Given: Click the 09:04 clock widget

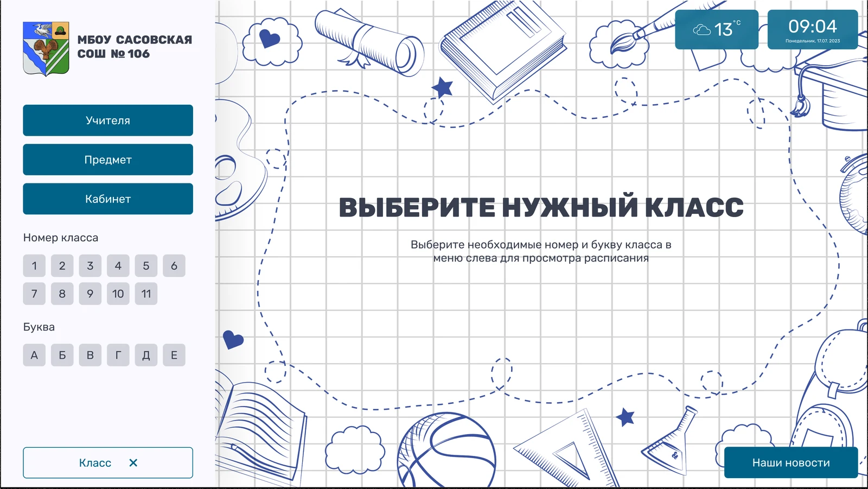Looking at the screenshot, I should (813, 29).
